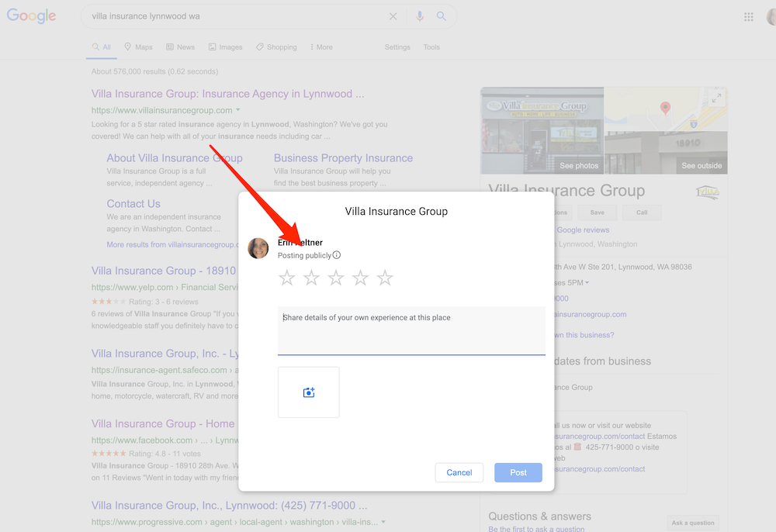
Task: Open the Safeco Villa Insurance Group result
Action: tap(165, 354)
